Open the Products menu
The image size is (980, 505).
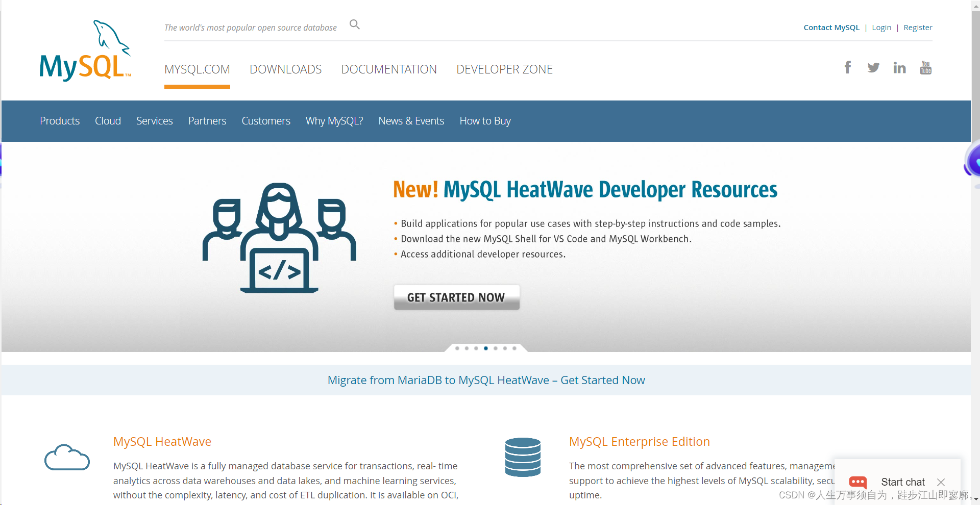tap(59, 121)
